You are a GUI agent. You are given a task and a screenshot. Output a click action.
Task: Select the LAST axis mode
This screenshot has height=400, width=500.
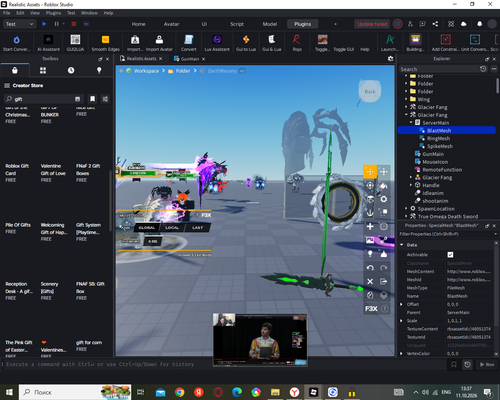[x=197, y=228]
